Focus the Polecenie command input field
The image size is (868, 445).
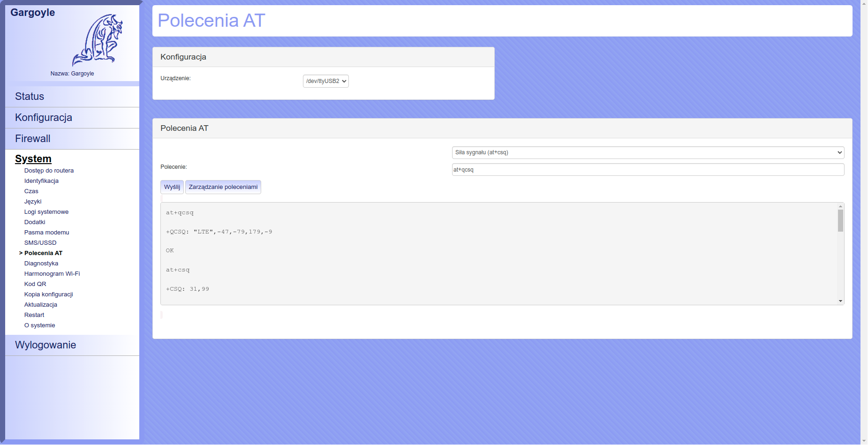[x=648, y=170]
